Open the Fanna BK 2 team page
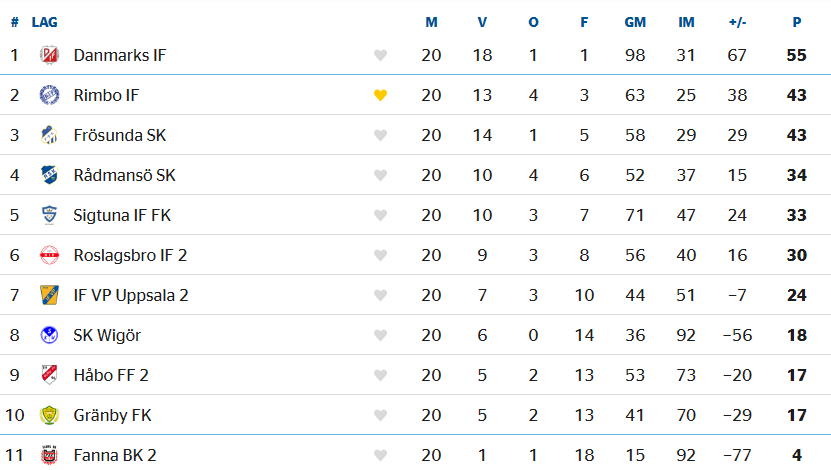The width and height of the screenshot is (831, 470). pyautogui.click(x=115, y=455)
